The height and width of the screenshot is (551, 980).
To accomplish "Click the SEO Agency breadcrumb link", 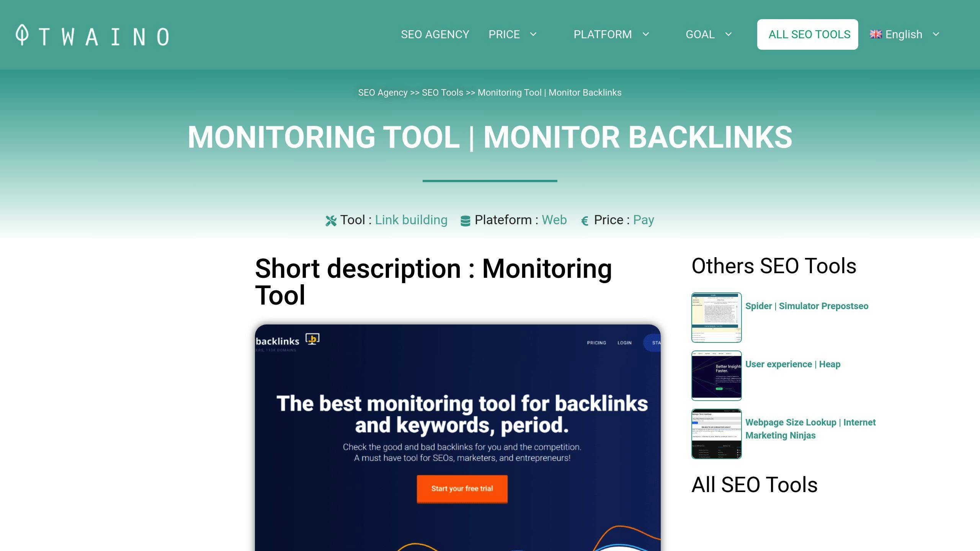I will coord(382,92).
